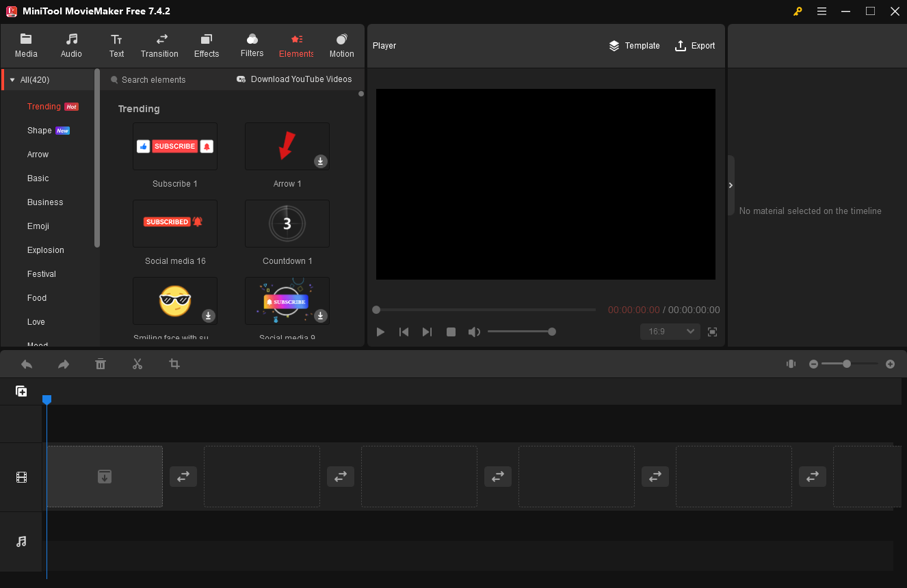907x588 pixels.
Task: Select the Countdown 1 thumbnail
Action: [287, 224]
